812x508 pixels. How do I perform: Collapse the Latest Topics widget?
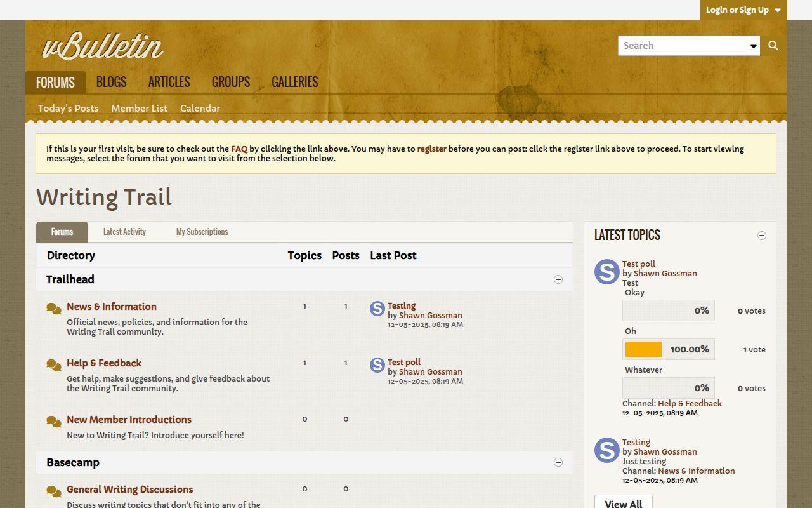762,236
